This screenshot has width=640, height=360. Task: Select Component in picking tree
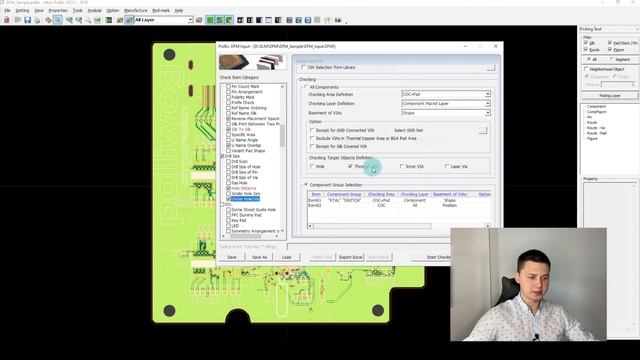(x=596, y=107)
